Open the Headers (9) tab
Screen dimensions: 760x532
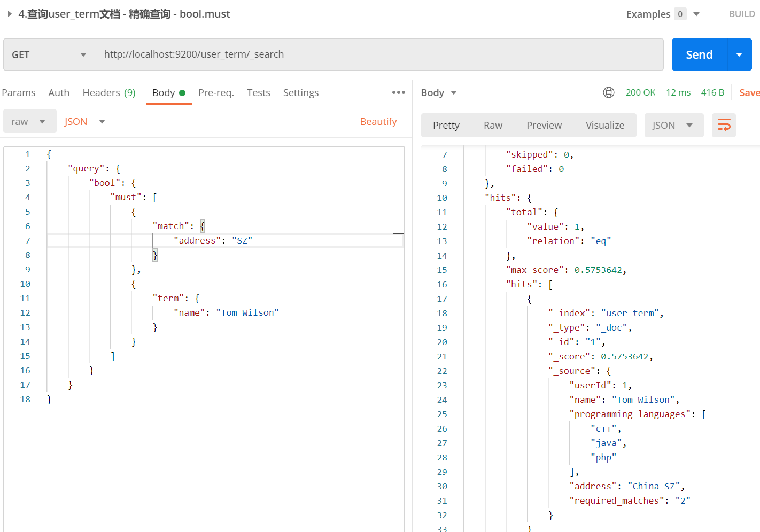[109, 92]
